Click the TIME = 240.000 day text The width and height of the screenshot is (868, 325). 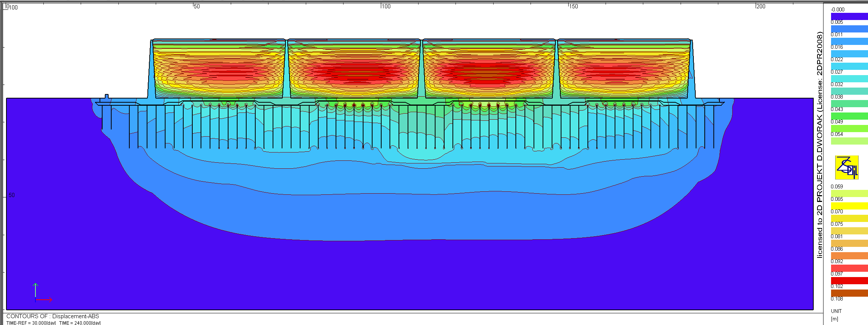80,323
